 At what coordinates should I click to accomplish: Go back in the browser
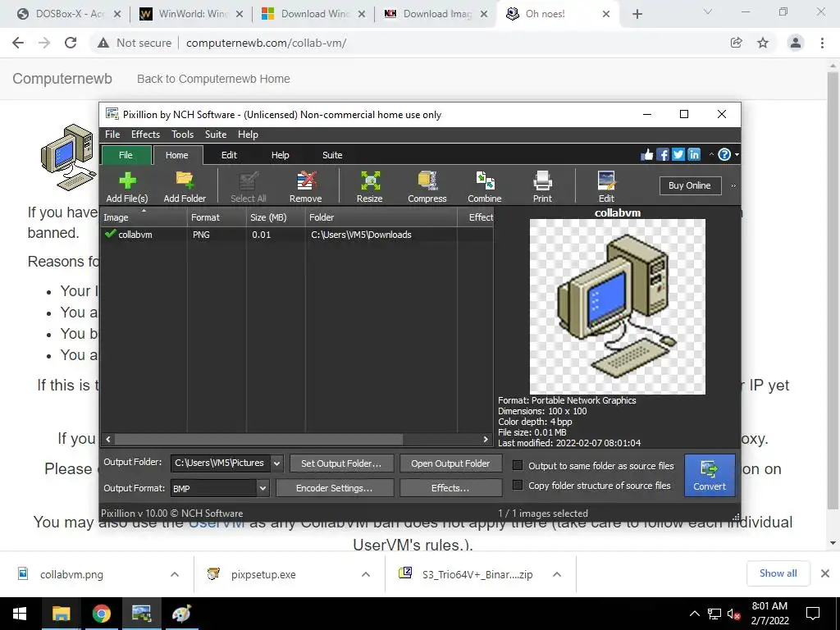(x=18, y=43)
